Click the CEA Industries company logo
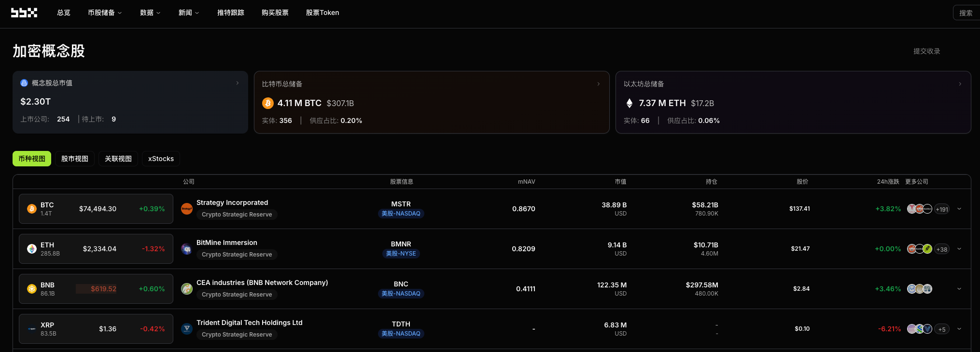Screen dimensions: 980x352 pos(187,289)
